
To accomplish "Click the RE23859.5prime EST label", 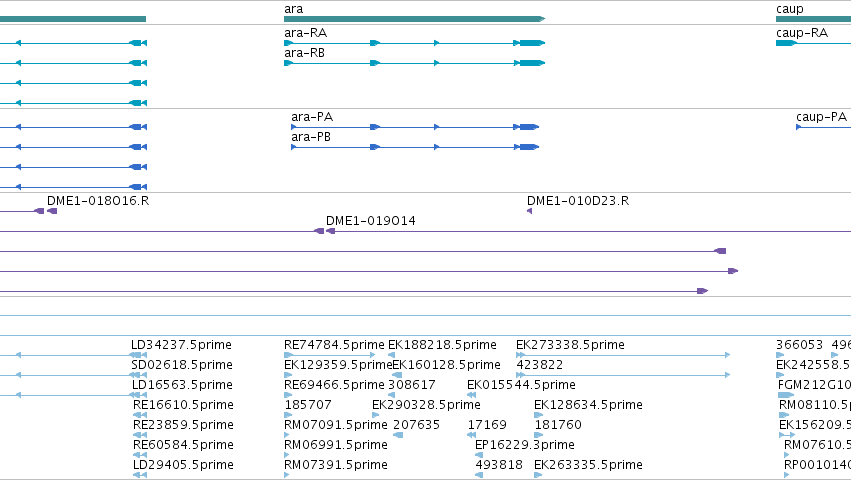I will [183, 425].
